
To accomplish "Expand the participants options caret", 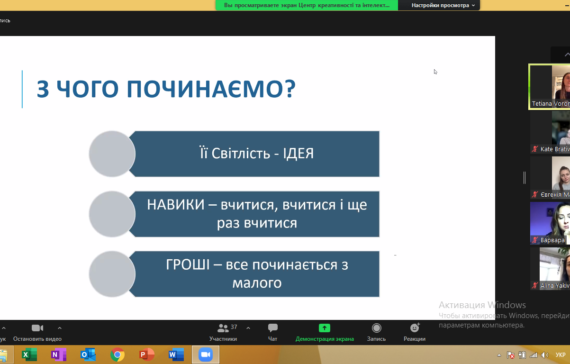I will click(x=248, y=328).
